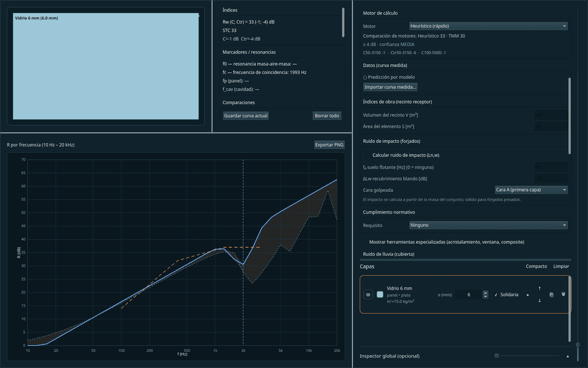The width and height of the screenshot is (588, 368).
Task: Click the f0 resonancia masa-aire-masa text
Action: (x=259, y=64)
